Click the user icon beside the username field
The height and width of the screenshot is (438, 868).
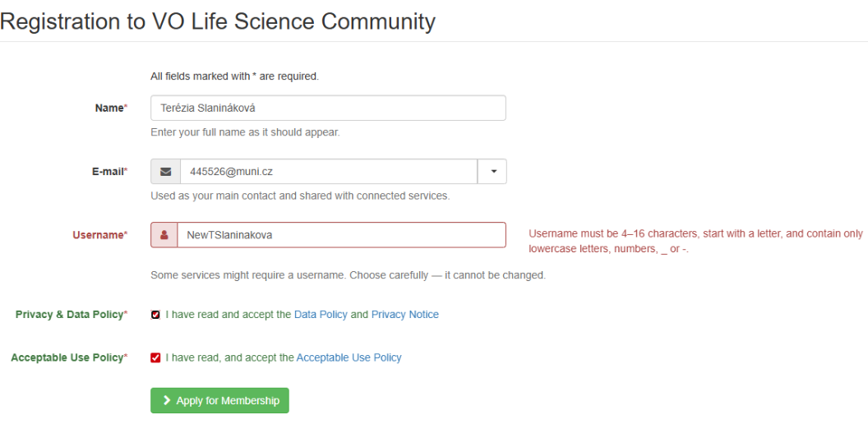(x=164, y=235)
